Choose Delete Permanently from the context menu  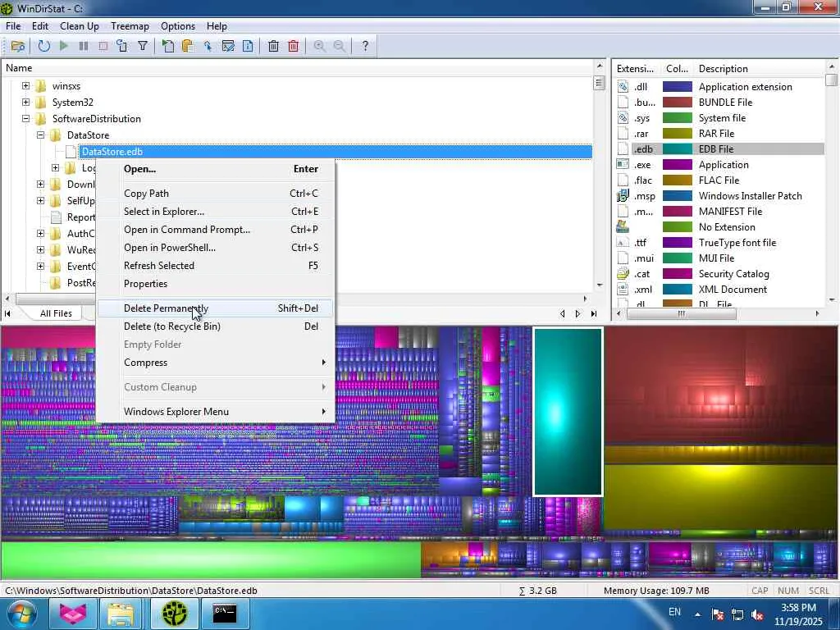pyautogui.click(x=167, y=308)
